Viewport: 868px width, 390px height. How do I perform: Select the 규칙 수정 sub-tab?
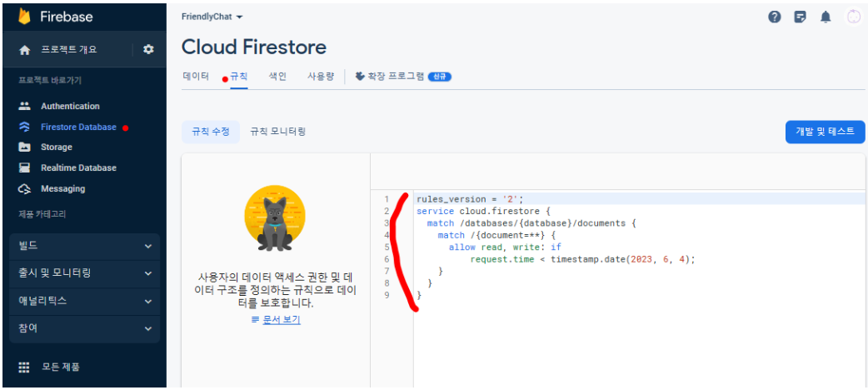(x=211, y=132)
